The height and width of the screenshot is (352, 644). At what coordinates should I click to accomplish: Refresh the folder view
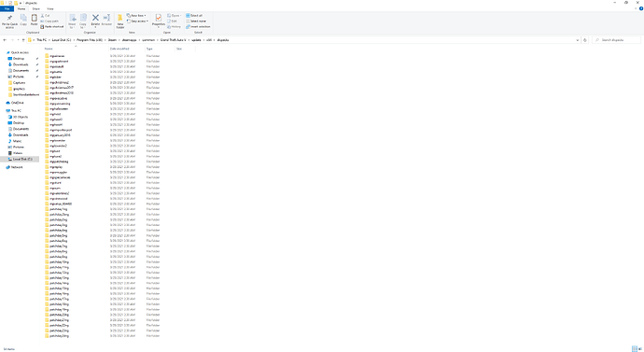click(x=585, y=40)
